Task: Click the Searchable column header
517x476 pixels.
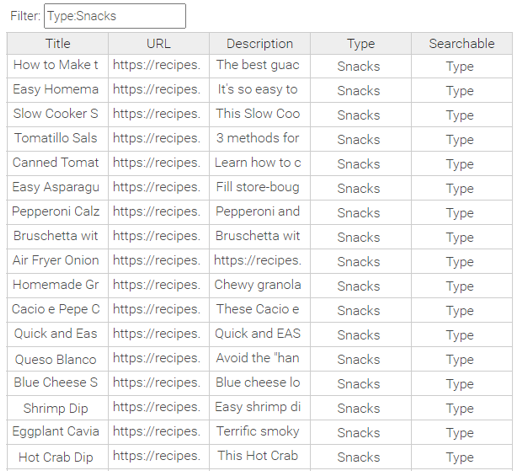Action: pyautogui.click(x=462, y=44)
